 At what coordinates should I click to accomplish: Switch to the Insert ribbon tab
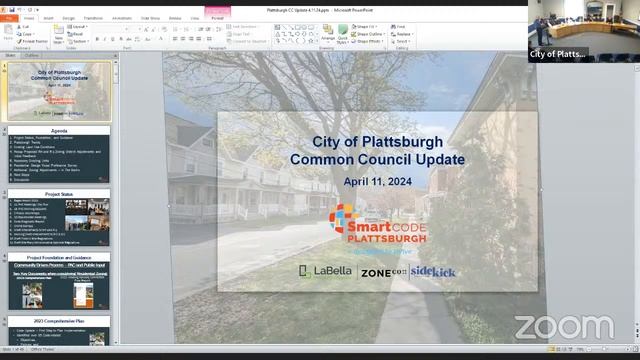tap(48, 18)
